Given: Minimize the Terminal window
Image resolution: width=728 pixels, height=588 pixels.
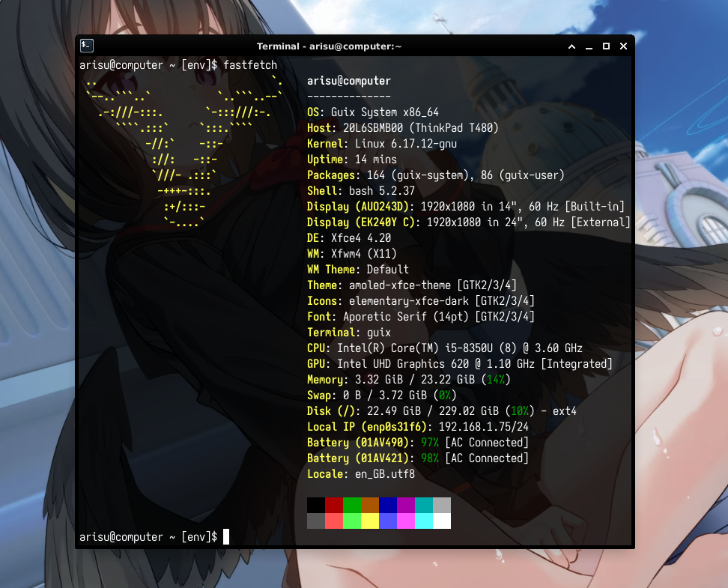Looking at the screenshot, I should [589, 46].
